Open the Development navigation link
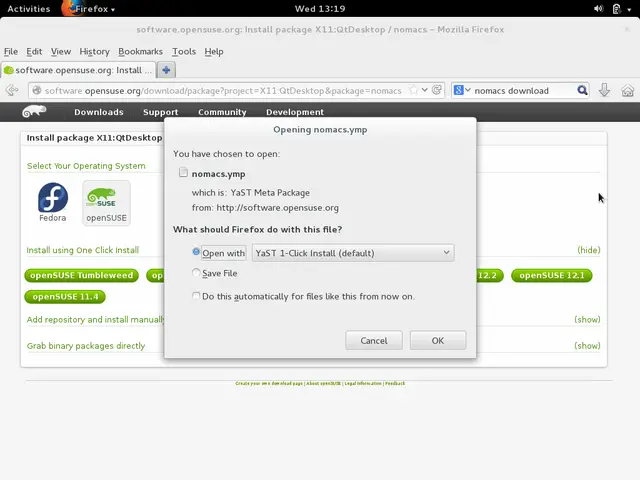The height and width of the screenshot is (480, 640). click(295, 112)
